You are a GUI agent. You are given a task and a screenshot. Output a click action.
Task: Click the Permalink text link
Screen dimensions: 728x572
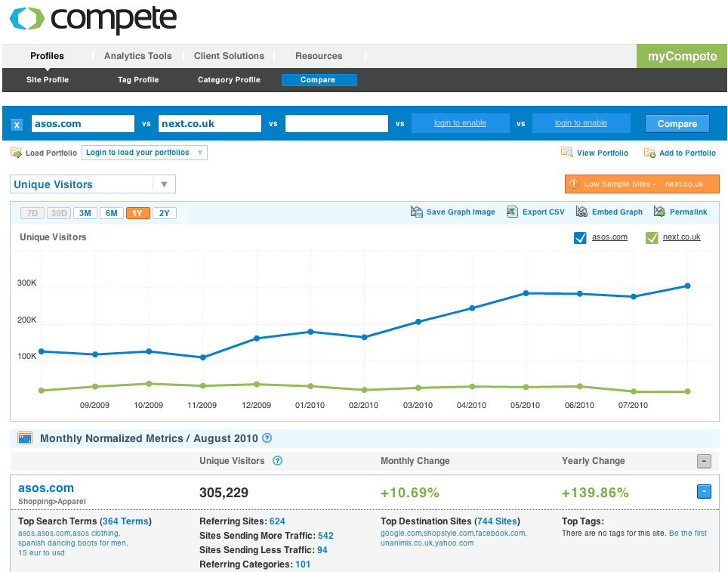pos(689,212)
